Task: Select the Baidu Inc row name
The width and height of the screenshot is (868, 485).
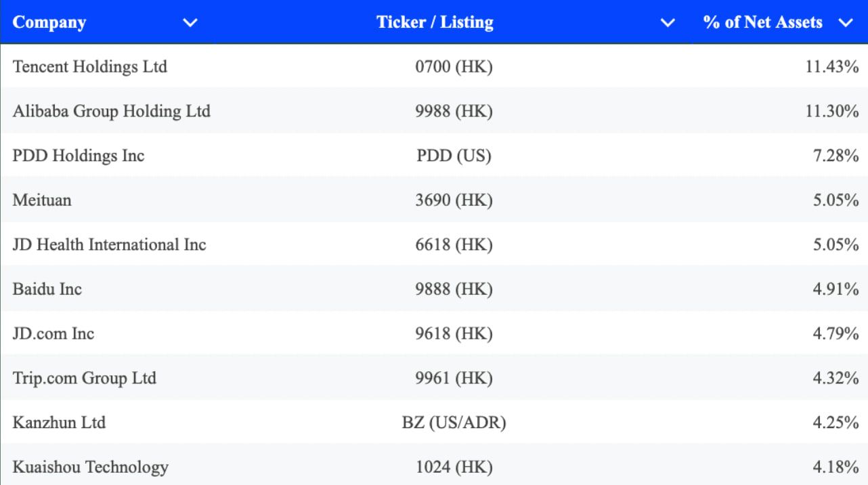Action: click(x=47, y=289)
